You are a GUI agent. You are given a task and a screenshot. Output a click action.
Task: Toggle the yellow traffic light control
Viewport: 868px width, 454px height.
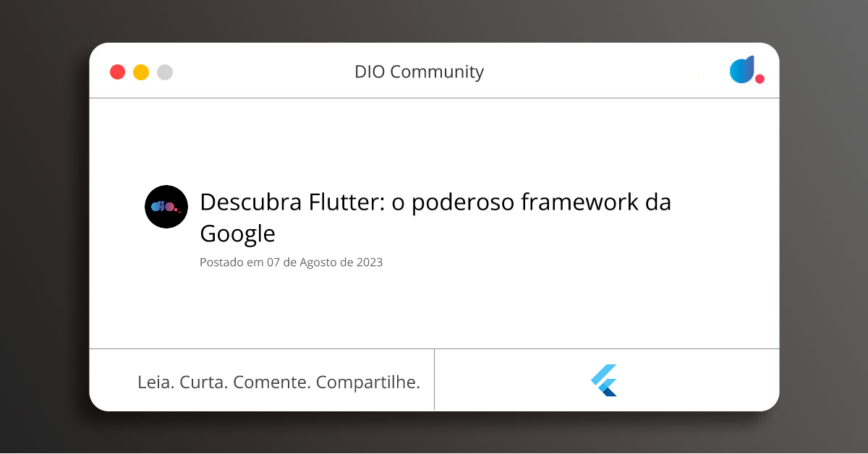pyautogui.click(x=141, y=72)
